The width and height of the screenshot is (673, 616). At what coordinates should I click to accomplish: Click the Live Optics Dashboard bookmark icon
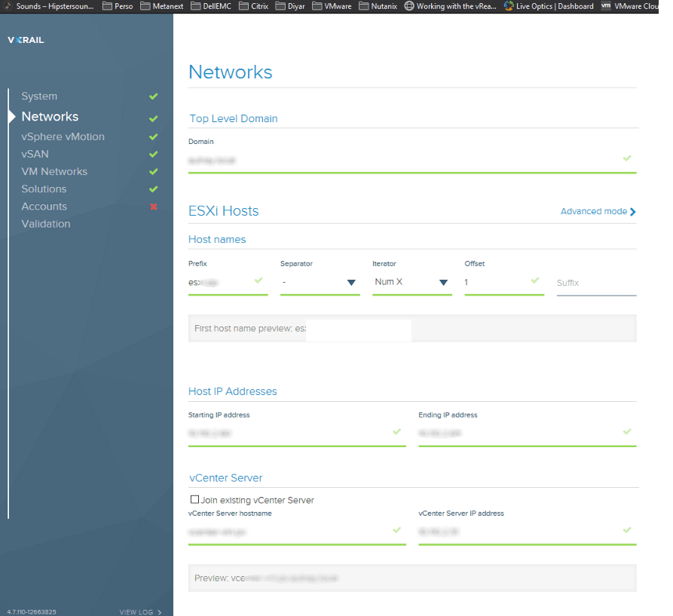[x=509, y=6]
